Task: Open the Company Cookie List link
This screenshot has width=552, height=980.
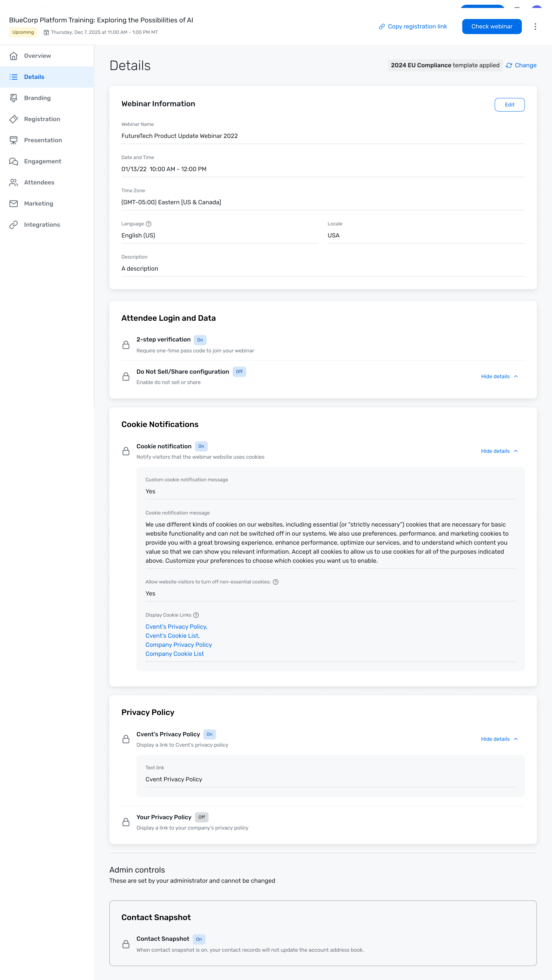Action: [175, 654]
